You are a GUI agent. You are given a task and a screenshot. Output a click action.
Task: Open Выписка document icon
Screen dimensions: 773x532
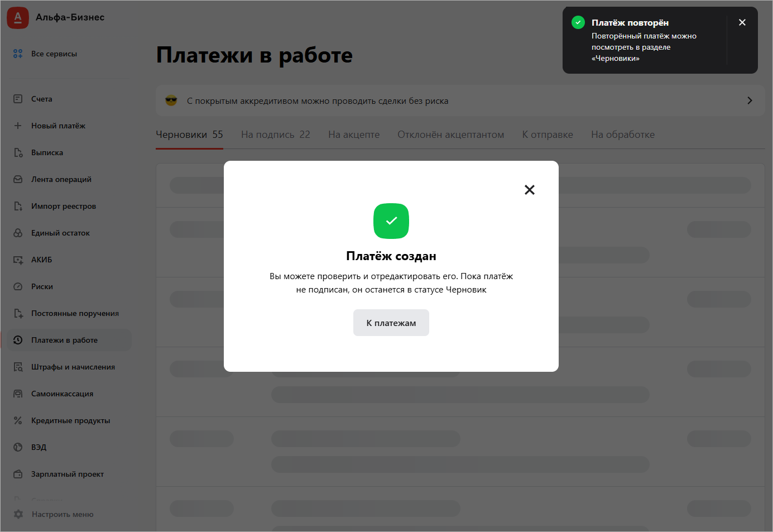coord(18,152)
